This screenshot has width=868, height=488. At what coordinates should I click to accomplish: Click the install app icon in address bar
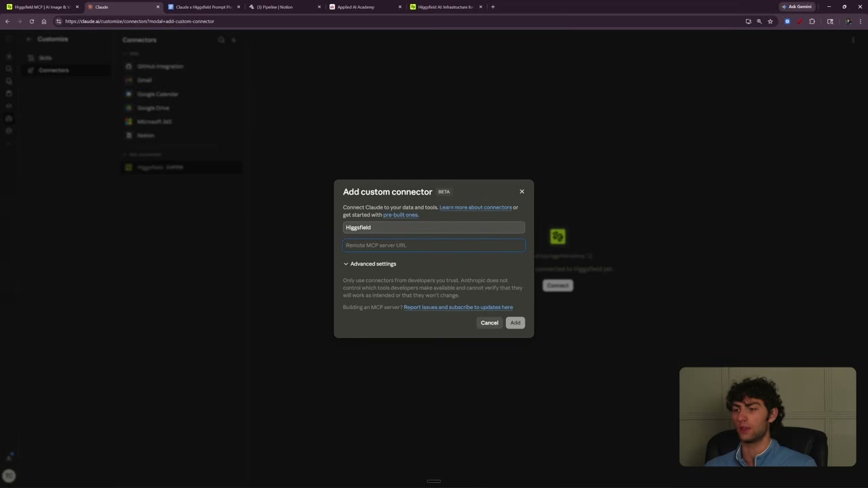pyautogui.click(x=748, y=21)
